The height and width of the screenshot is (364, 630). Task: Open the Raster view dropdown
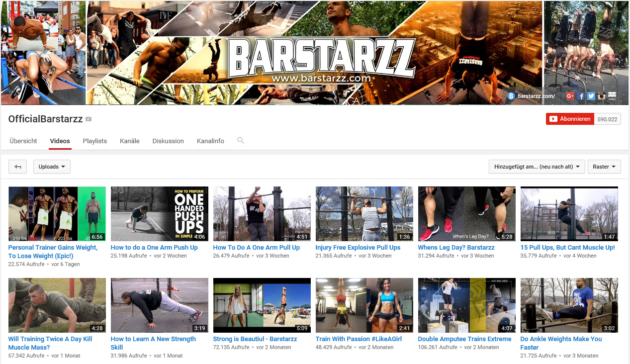[604, 167]
